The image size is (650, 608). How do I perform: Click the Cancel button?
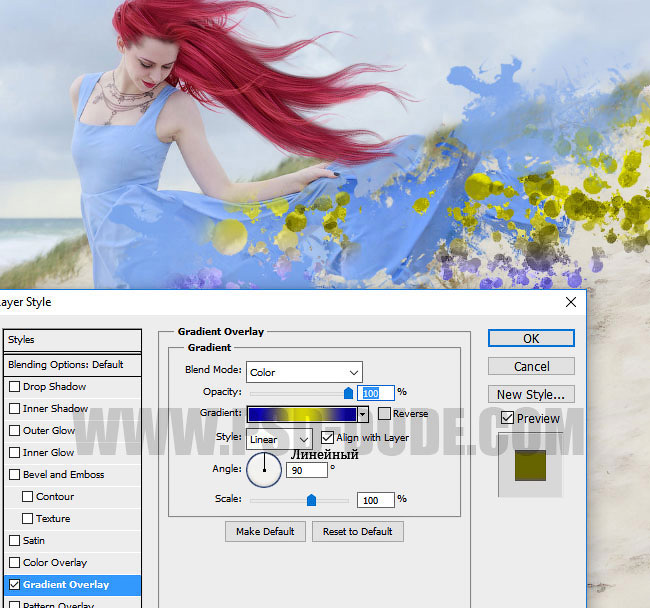coord(531,366)
